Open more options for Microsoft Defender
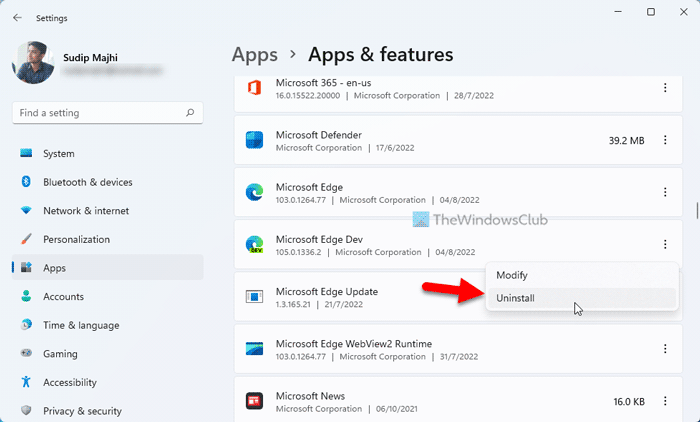Screen dimensions: 700x422 (x=665, y=140)
